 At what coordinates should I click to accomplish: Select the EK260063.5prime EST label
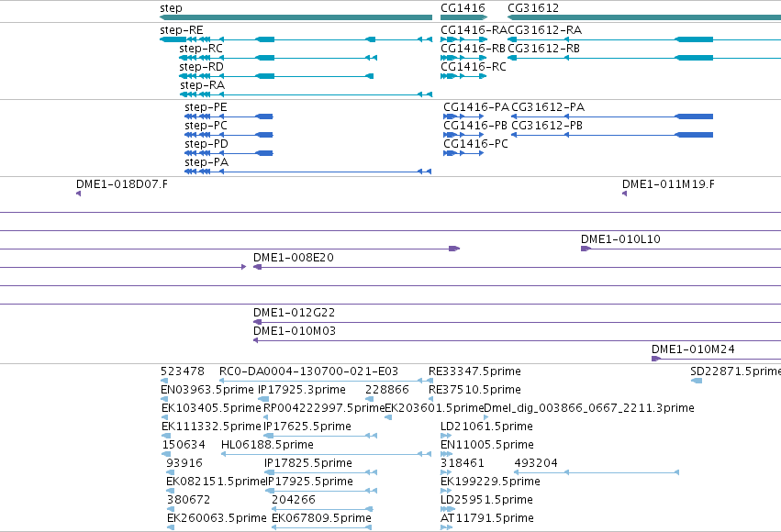pyautogui.click(x=217, y=518)
